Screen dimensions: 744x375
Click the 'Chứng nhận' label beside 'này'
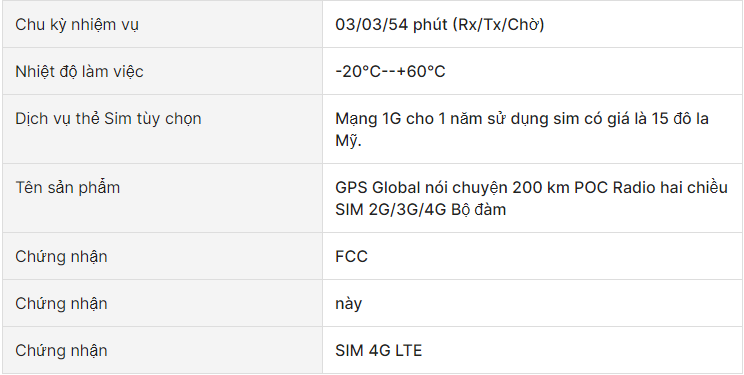pos(61,303)
